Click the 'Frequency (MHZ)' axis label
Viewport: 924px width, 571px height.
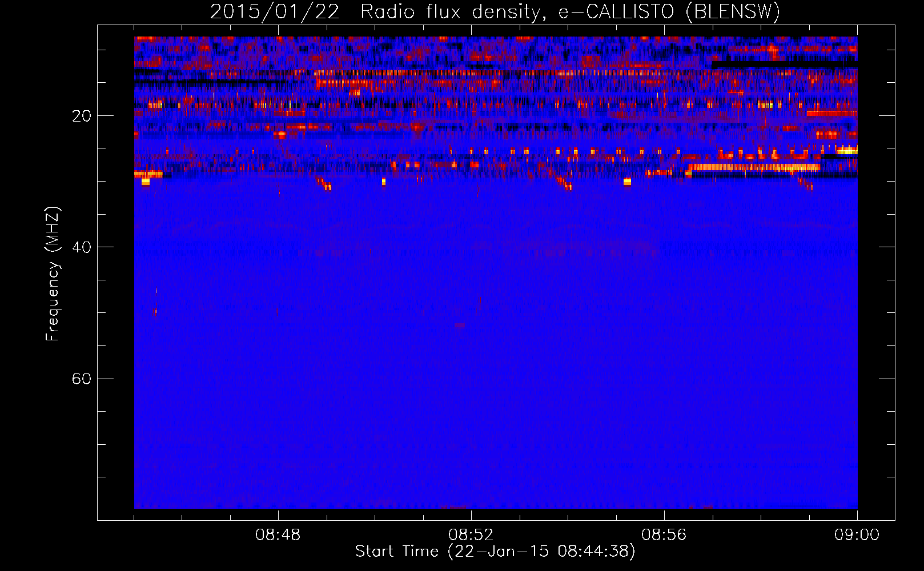pyautogui.click(x=53, y=274)
